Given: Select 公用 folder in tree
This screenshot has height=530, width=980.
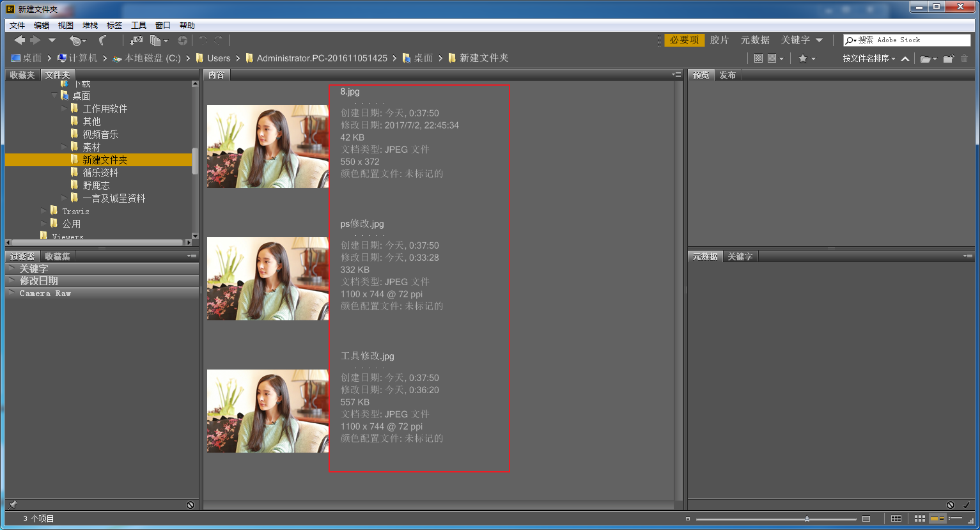Looking at the screenshot, I should 71,224.
